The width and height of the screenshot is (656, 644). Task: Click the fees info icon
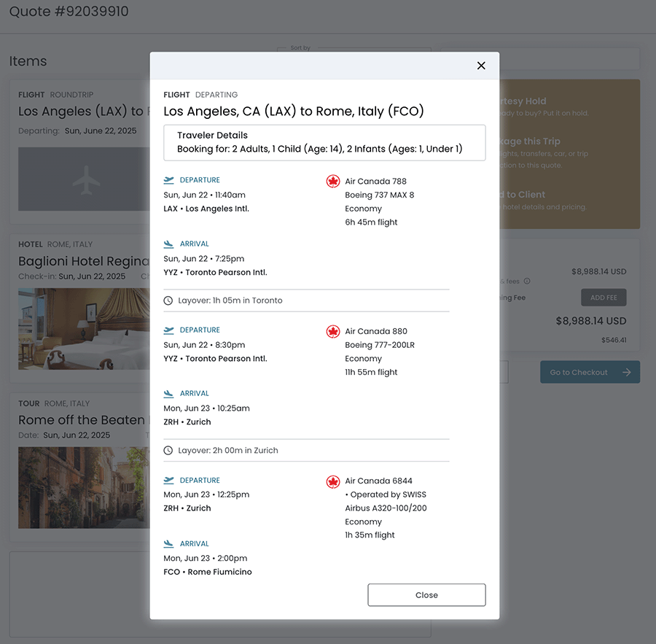(x=527, y=281)
